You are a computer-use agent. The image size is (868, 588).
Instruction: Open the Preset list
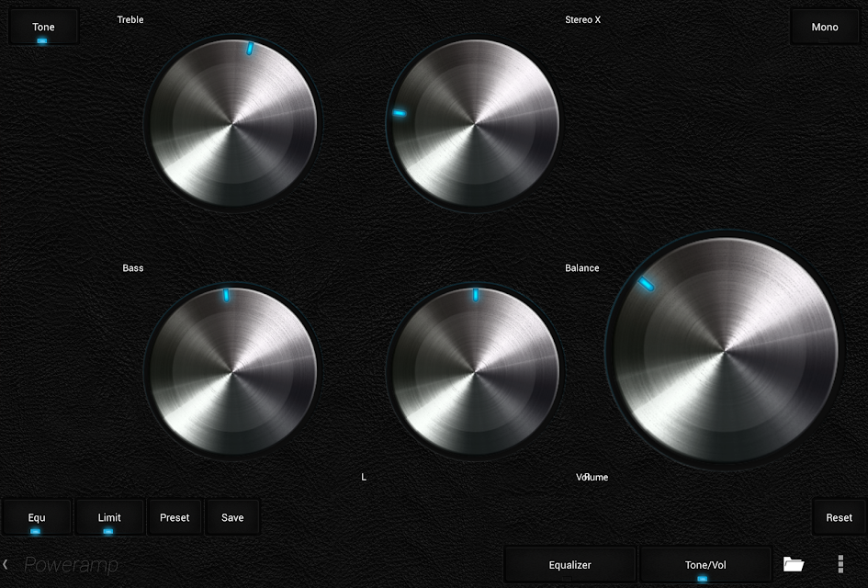tap(175, 517)
